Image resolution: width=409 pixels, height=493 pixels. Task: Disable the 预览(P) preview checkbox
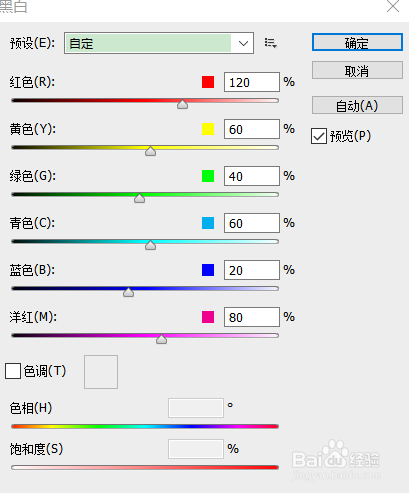pyautogui.click(x=319, y=136)
